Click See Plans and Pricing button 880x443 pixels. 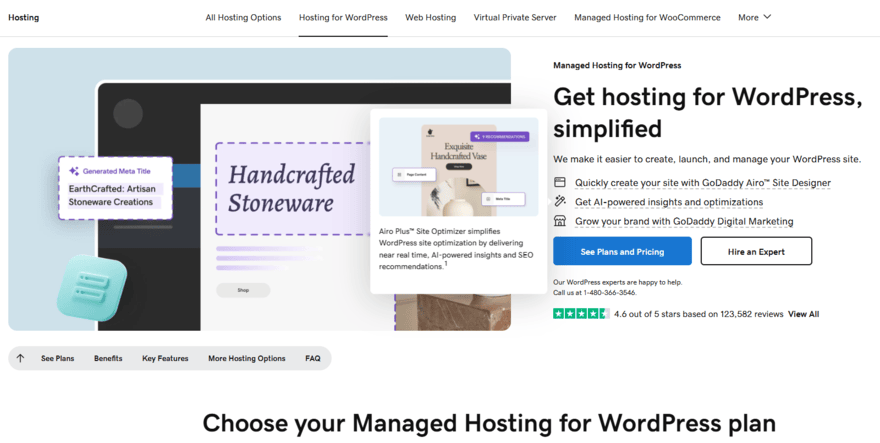[x=622, y=251]
